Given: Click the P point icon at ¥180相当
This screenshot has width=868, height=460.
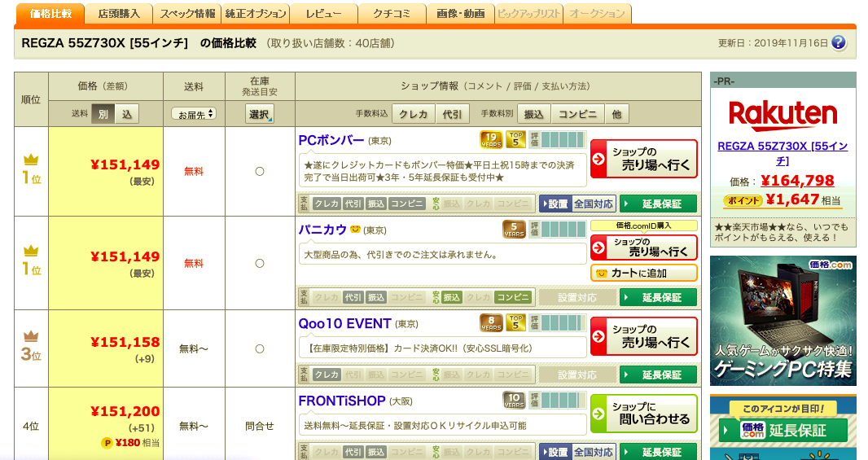Looking at the screenshot, I should 107,443.
